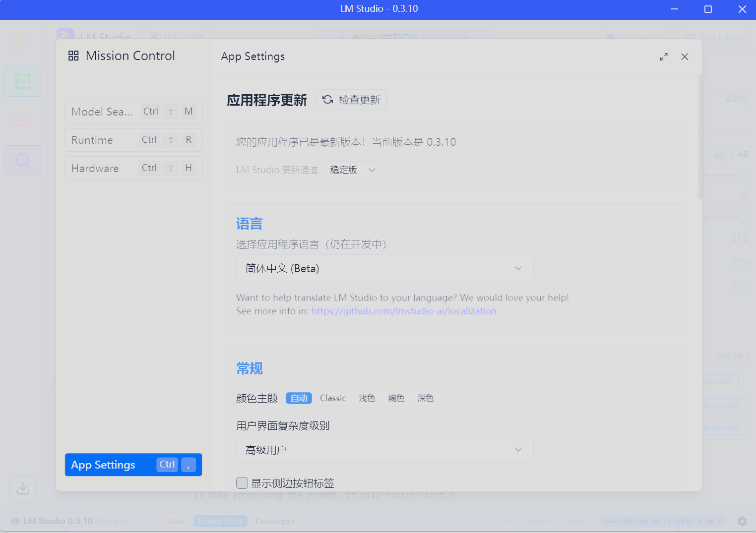Click the Mission Control grid icon
This screenshot has height=533, width=756.
click(73, 56)
